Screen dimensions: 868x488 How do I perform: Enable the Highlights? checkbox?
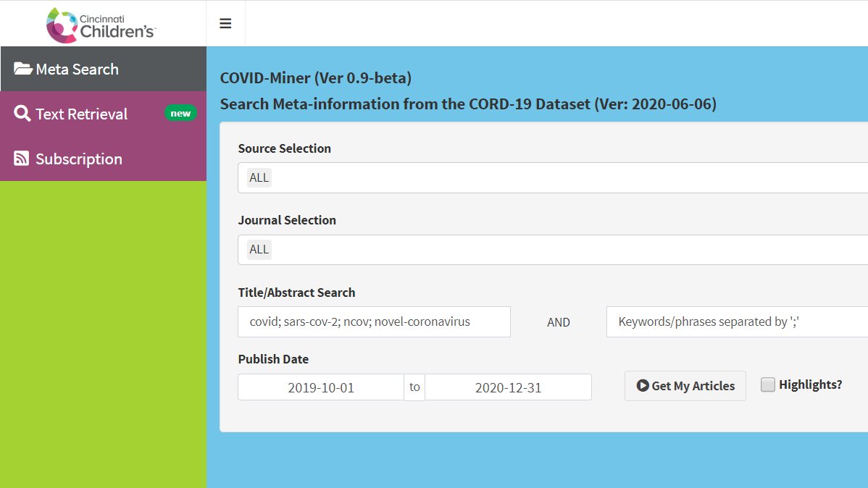pos(768,384)
